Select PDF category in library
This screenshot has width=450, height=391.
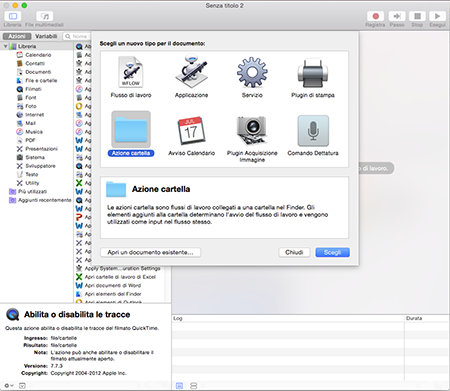(x=30, y=140)
